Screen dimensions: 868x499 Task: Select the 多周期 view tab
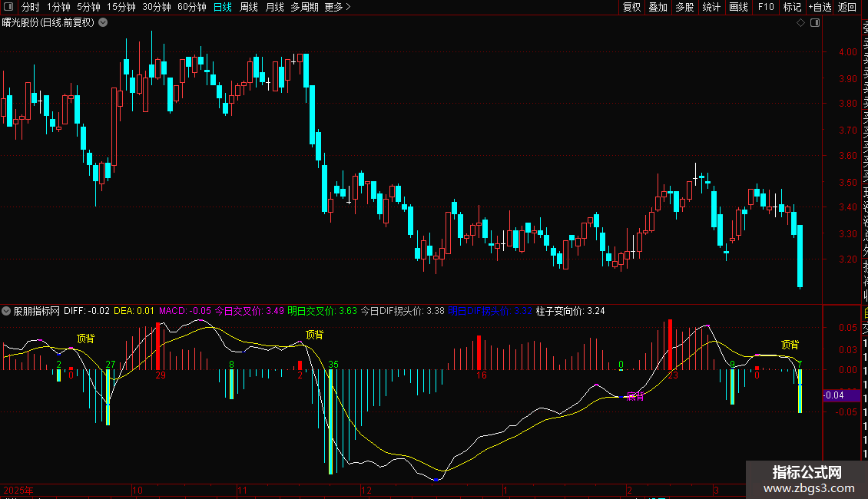304,7
